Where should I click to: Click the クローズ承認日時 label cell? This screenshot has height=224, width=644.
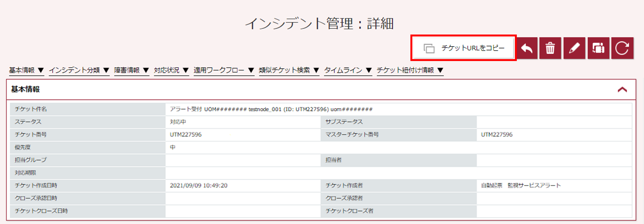pos(88,198)
